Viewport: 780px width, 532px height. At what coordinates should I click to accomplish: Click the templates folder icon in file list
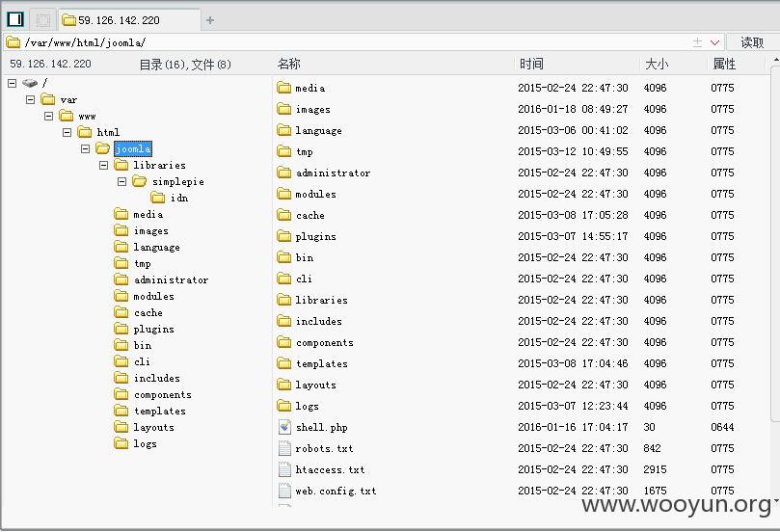pos(284,363)
